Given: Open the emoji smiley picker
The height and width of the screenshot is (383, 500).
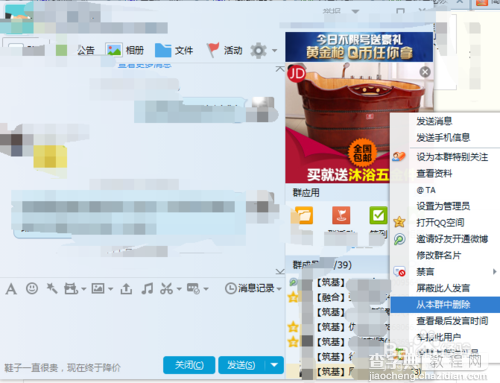Looking at the screenshot, I should [x=32, y=288].
